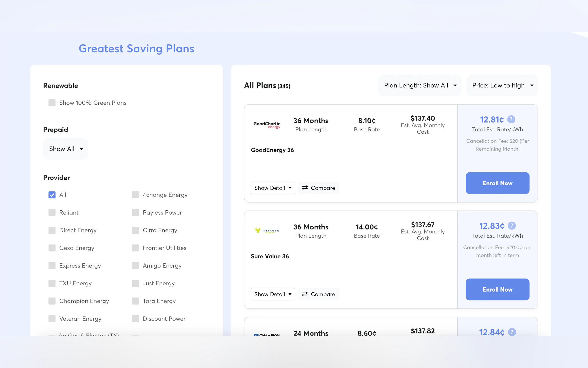Enable Show 100% Green Plans checkbox
588x368 pixels.
[x=52, y=103]
